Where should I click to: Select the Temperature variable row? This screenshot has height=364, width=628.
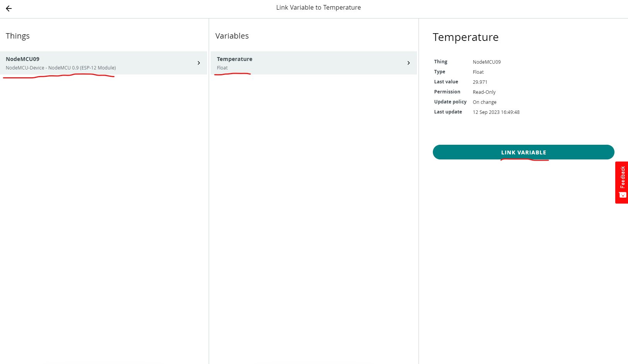point(314,63)
